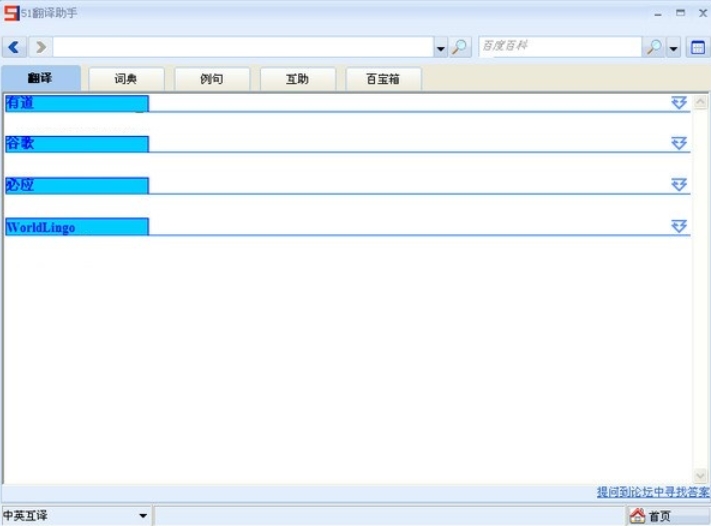Select the 必应 section header
The width and height of the screenshot is (711, 526).
pyautogui.click(x=77, y=185)
